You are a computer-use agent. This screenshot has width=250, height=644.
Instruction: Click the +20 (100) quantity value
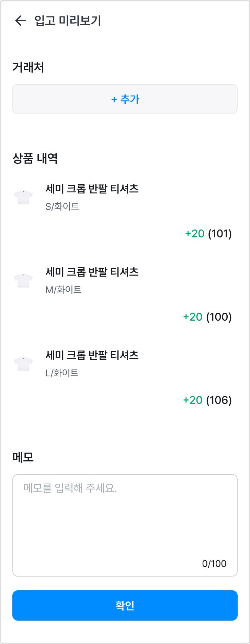click(207, 317)
